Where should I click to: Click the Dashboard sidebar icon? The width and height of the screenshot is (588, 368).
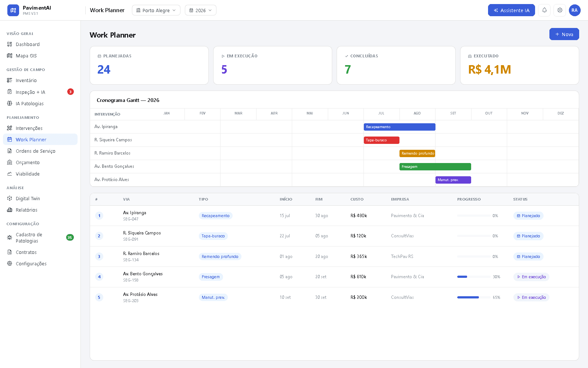click(x=10, y=44)
